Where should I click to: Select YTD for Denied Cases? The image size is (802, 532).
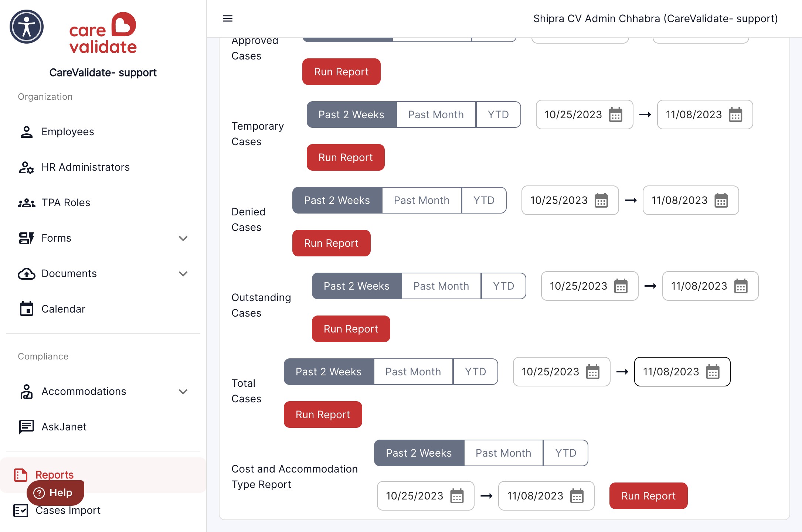click(x=484, y=200)
